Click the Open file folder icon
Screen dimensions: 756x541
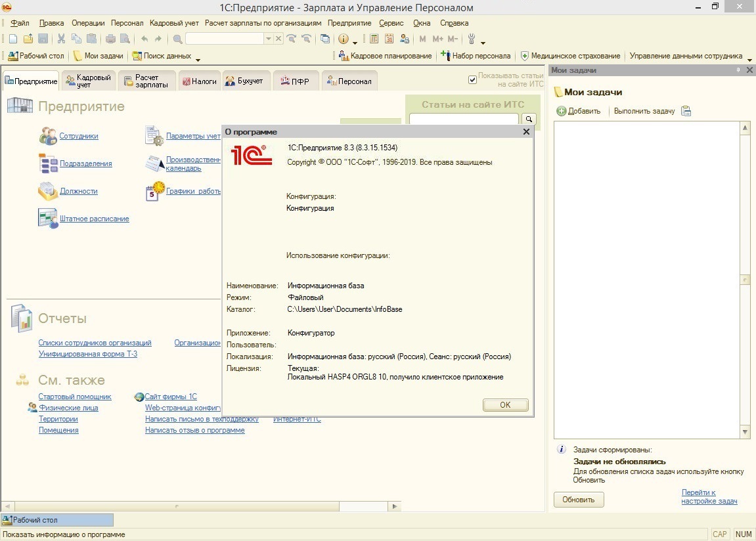28,39
